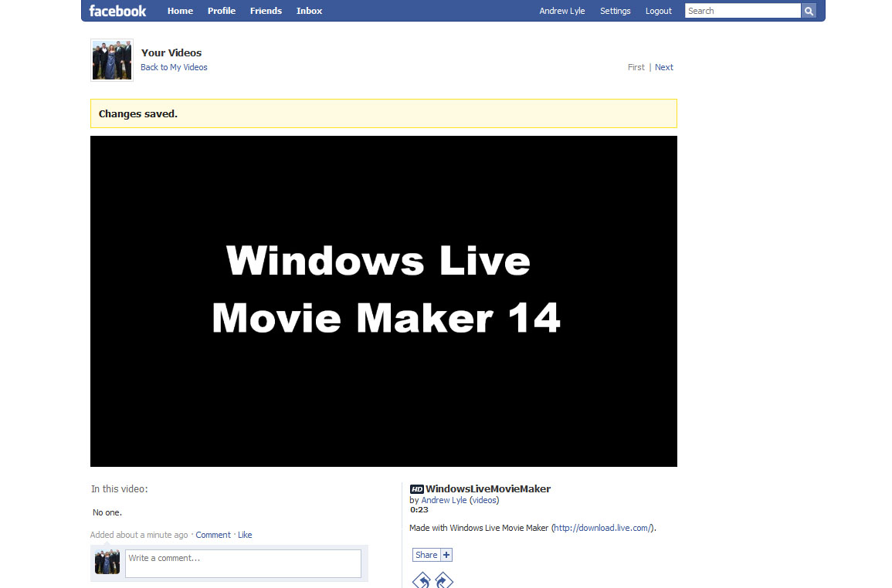The width and height of the screenshot is (892, 588).
Task: Click the 0:23 duration text
Action: (x=419, y=510)
